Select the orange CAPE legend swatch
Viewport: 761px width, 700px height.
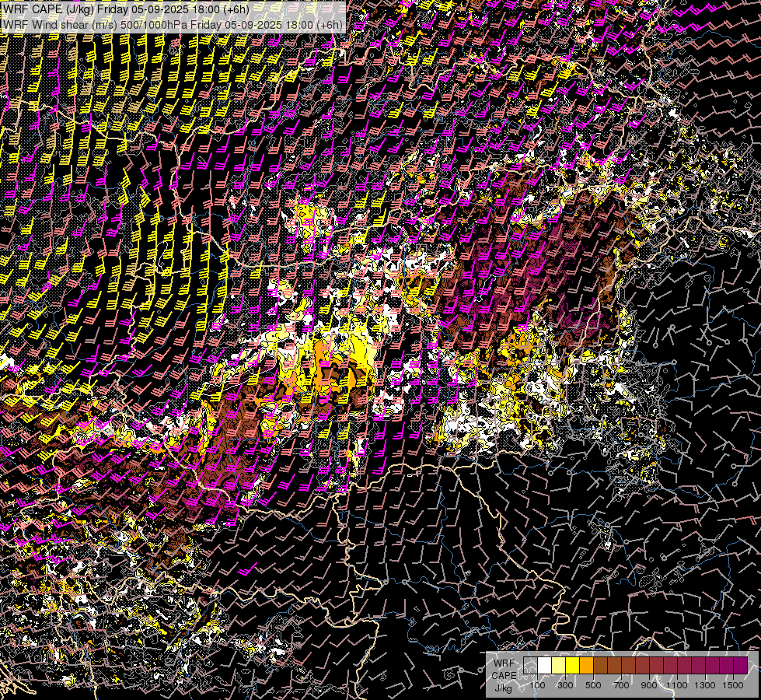(x=586, y=666)
